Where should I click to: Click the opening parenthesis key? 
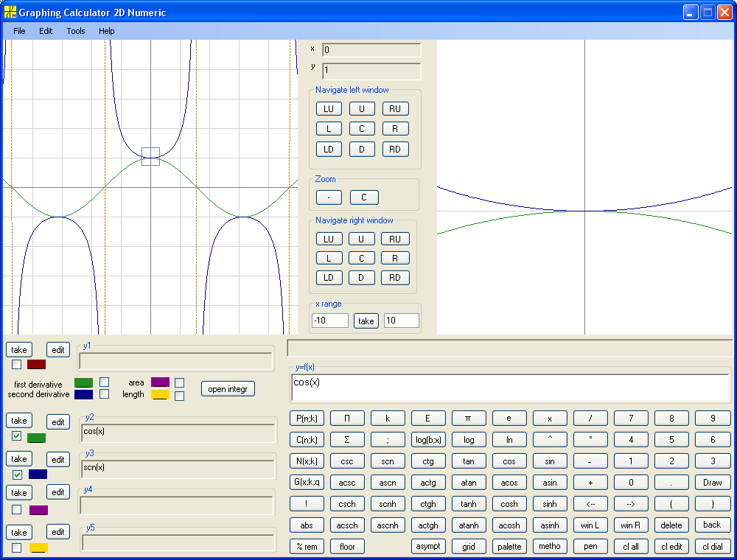point(671,503)
